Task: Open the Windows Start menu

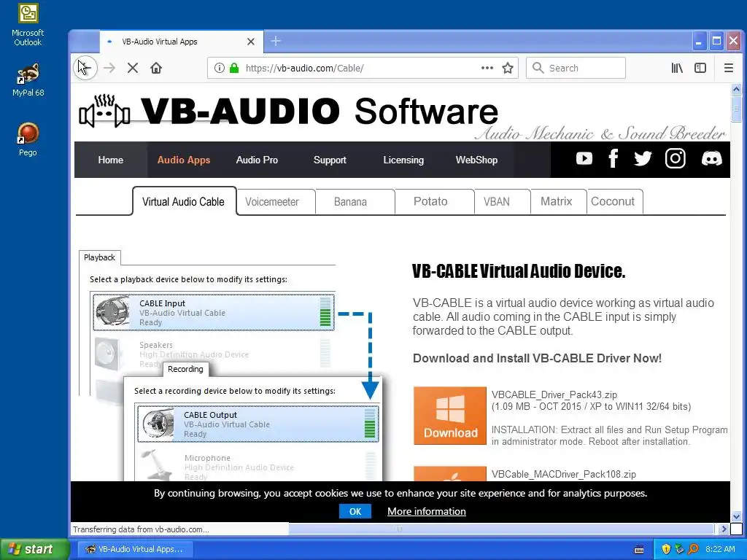Action: [x=35, y=549]
